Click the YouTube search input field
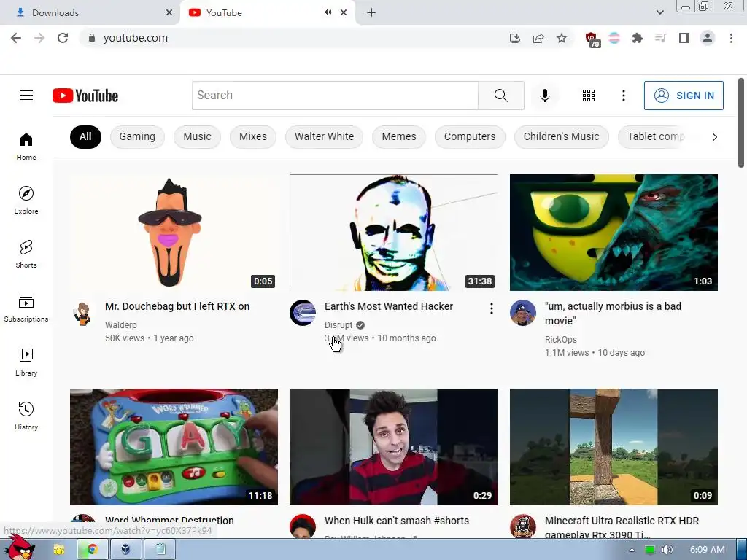Image resolution: width=747 pixels, height=560 pixels. point(335,96)
